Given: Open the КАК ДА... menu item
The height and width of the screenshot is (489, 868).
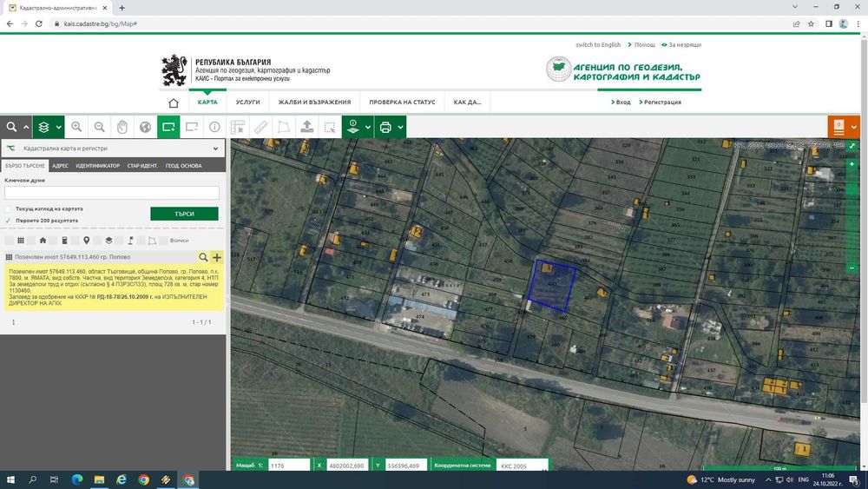Looking at the screenshot, I should 467,102.
